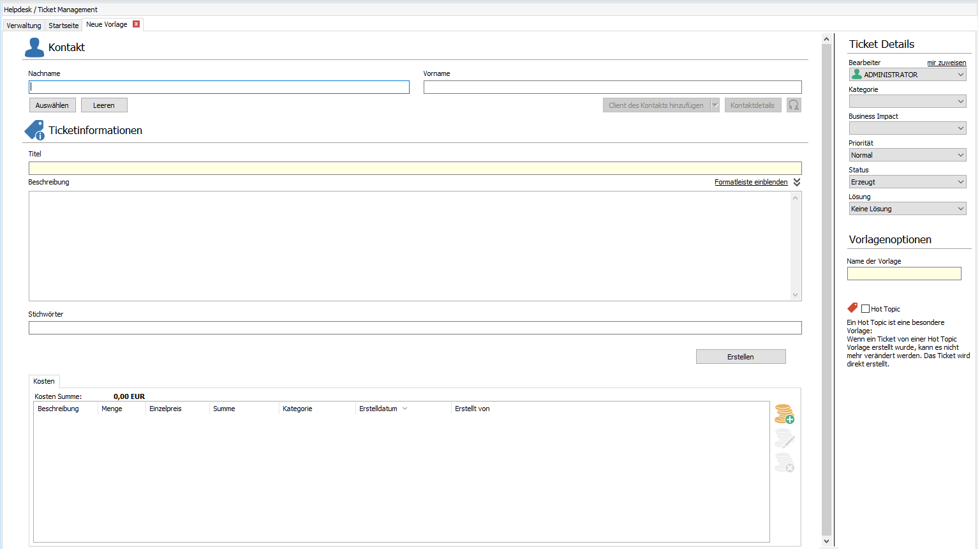Click the double chevron formatting bar icon
980x549 pixels.
click(x=797, y=182)
